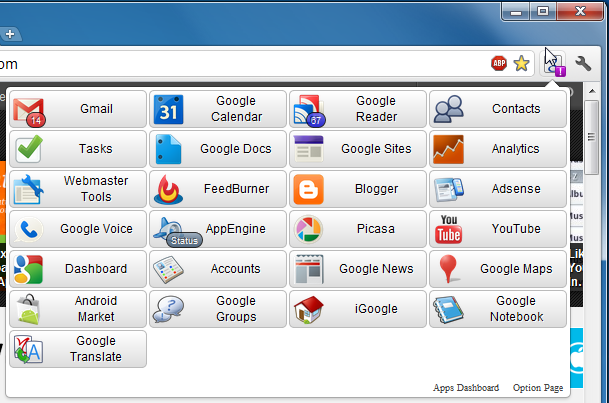This screenshot has height=403, width=609.
Task: Launch Google News shortcut
Action: pos(358,269)
